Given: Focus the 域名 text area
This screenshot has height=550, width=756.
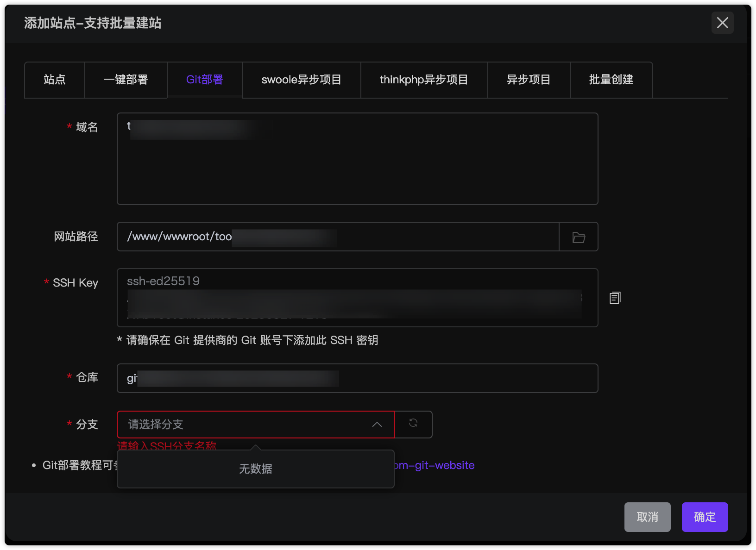Looking at the screenshot, I should tap(357, 159).
